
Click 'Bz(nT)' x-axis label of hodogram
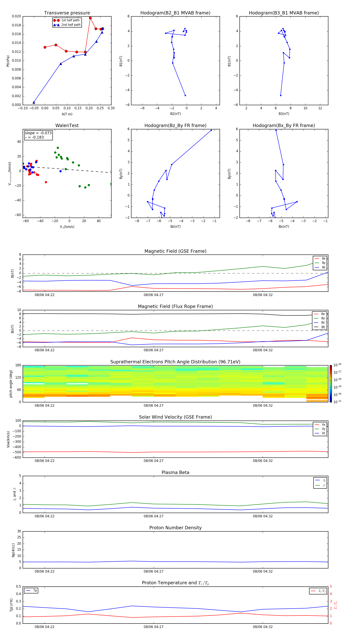[175, 227]
